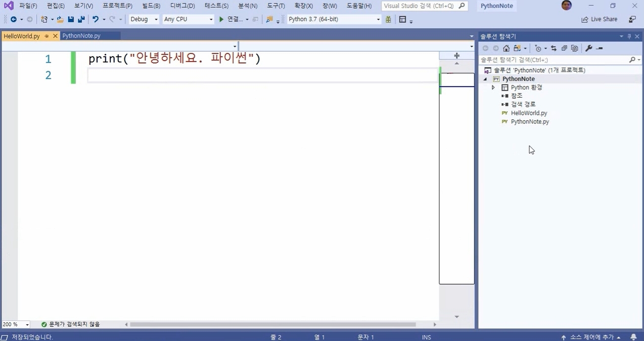Open Properties wrench icon in Solution Explorer
The height and width of the screenshot is (341, 644).
click(x=588, y=48)
